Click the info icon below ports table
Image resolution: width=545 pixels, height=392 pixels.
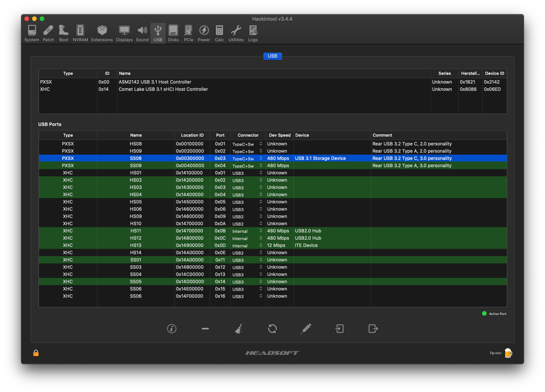click(172, 329)
